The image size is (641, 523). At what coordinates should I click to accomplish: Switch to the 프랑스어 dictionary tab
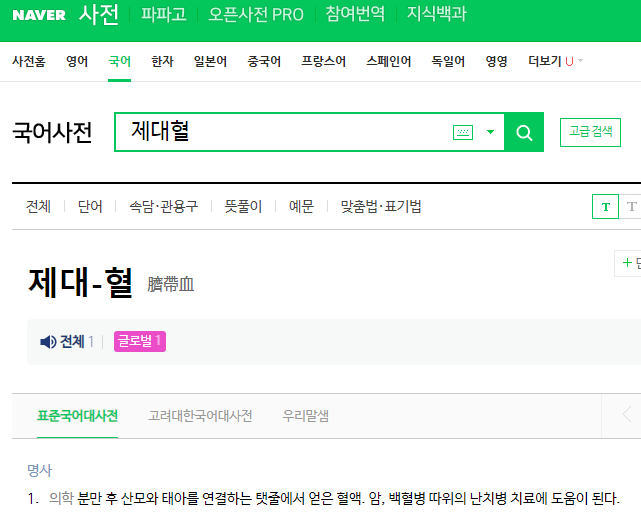coord(323,61)
